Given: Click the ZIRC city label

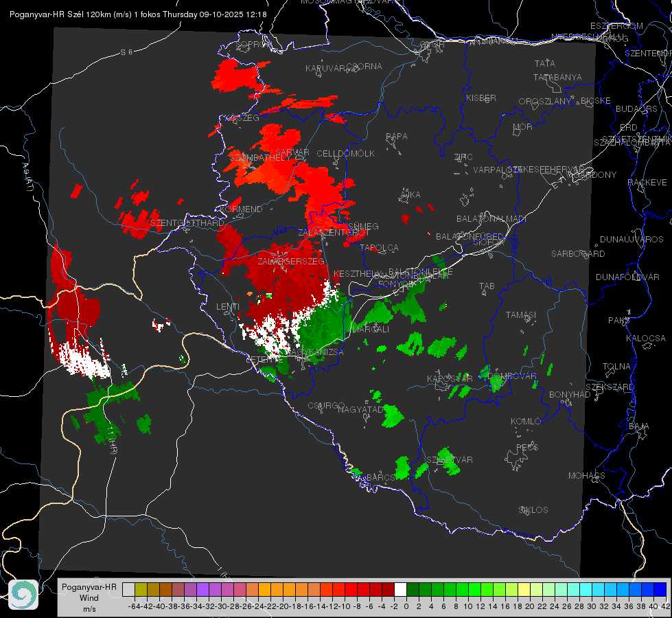Looking at the screenshot, I should [463, 157].
